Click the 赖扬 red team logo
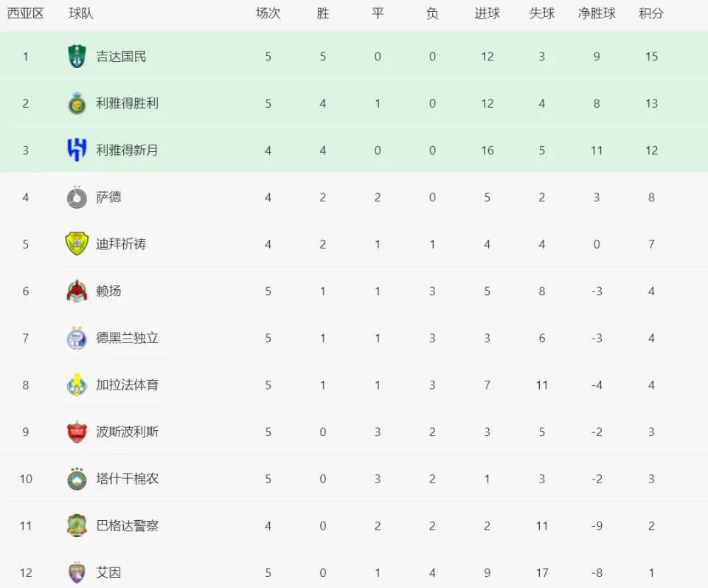The height and width of the screenshot is (588, 708). click(77, 291)
